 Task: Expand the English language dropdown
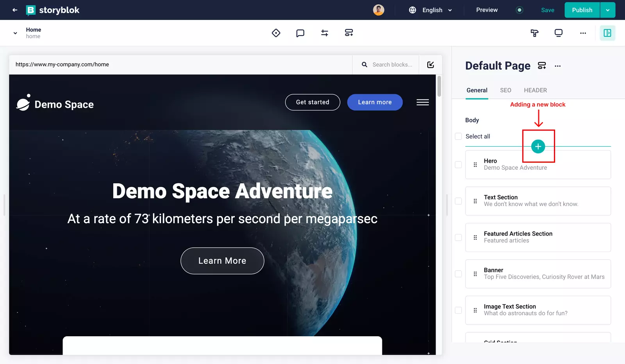click(431, 10)
